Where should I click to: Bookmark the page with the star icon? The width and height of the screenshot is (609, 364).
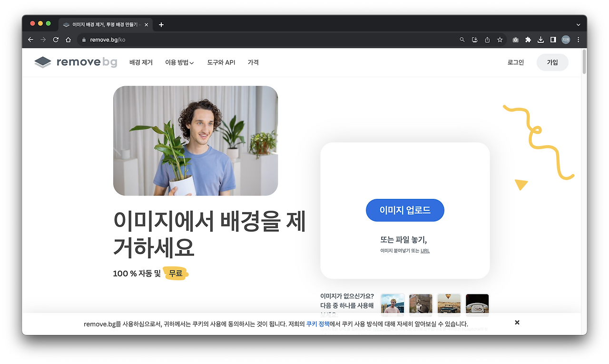click(500, 39)
